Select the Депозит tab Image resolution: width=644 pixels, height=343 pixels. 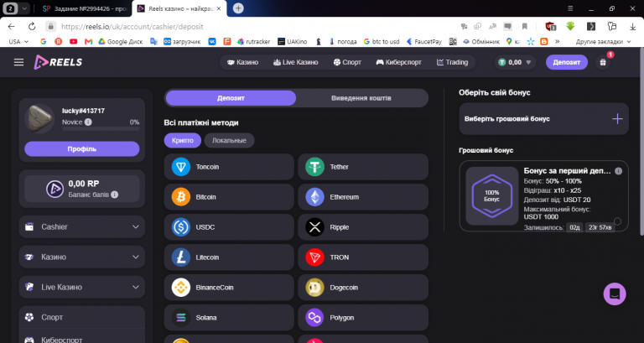point(231,98)
